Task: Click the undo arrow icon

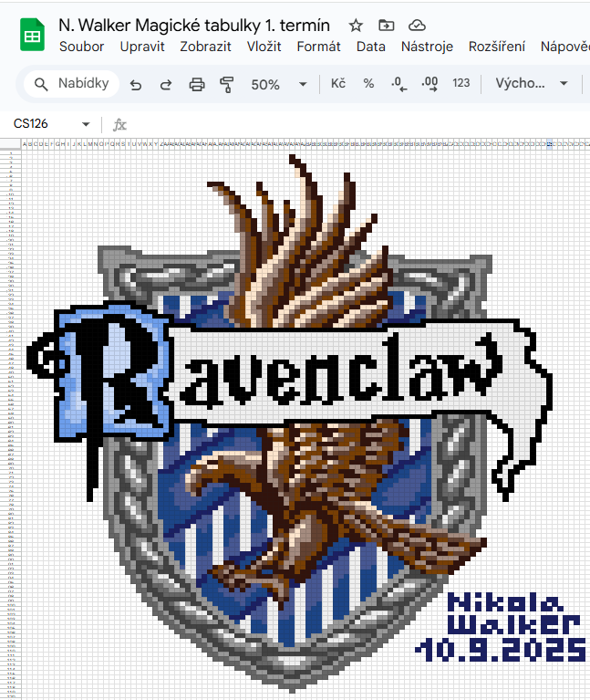Action: click(136, 84)
